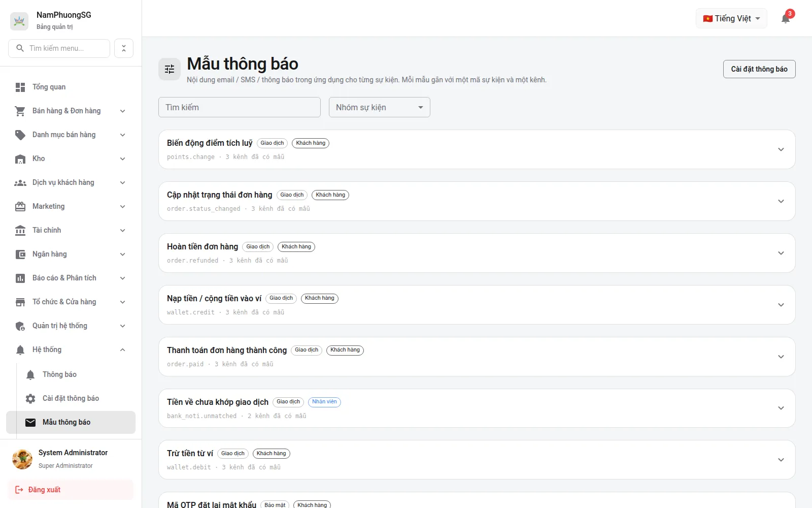The width and height of the screenshot is (812, 508).
Task: Click the shield icon for Quản trị hệ thống
Action: [x=20, y=326]
